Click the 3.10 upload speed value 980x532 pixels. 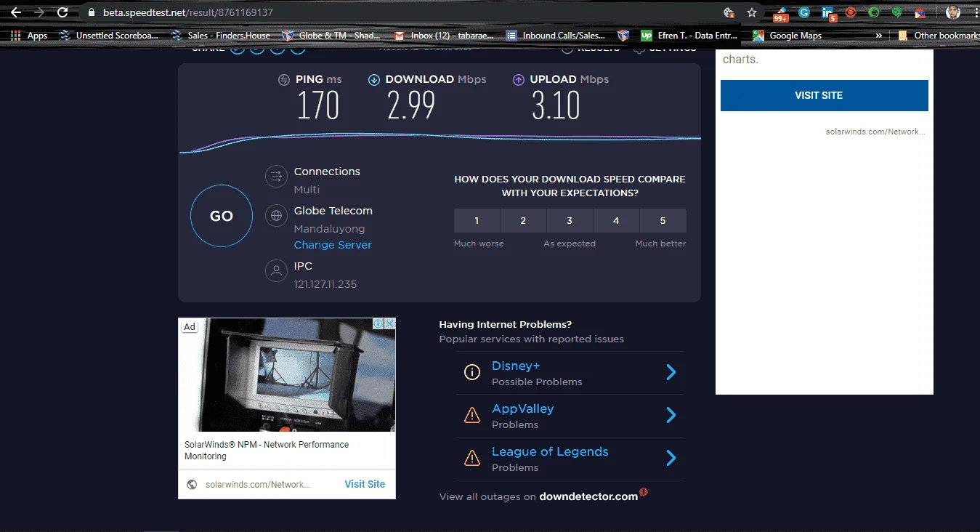pos(556,105)
